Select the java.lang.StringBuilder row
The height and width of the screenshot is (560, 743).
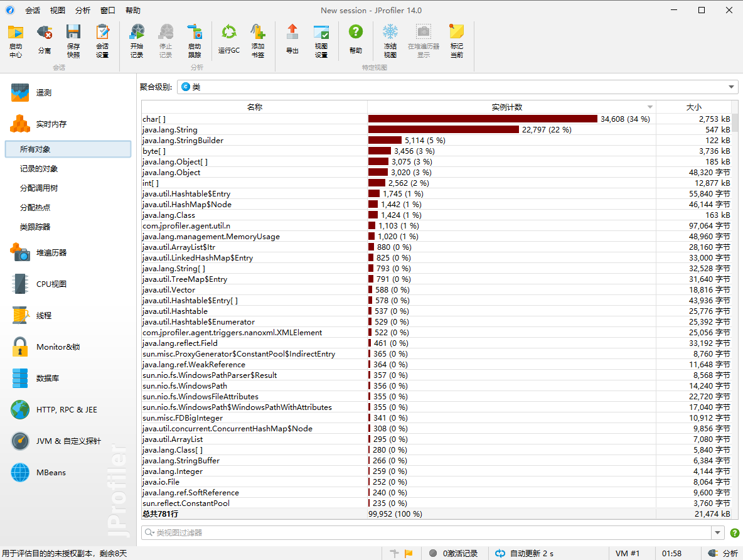(x=436, y=141)
